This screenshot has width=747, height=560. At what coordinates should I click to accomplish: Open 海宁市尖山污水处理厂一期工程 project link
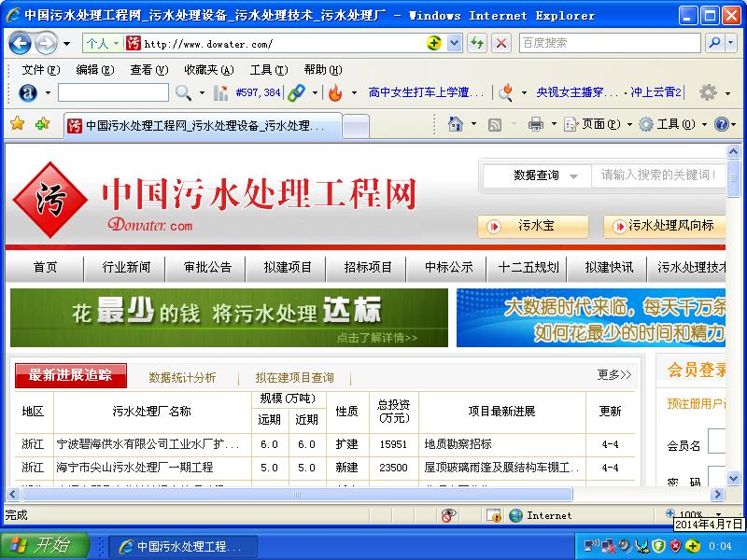click(x=134, y=468)
